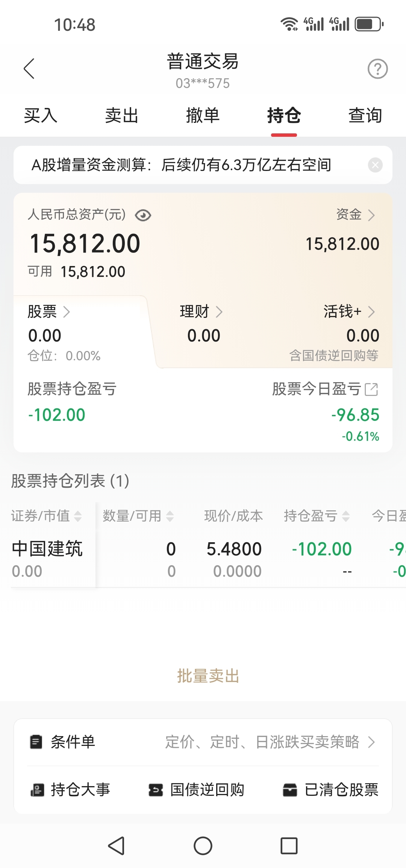Screen dimensions: 406x868
Task: Switch to the 查询 tab
Action: pos(365,115)
